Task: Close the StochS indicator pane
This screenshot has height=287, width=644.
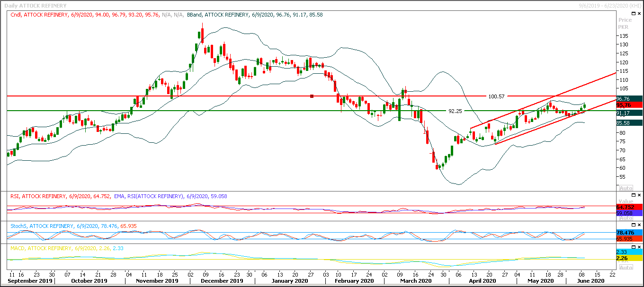Action: 639,225
